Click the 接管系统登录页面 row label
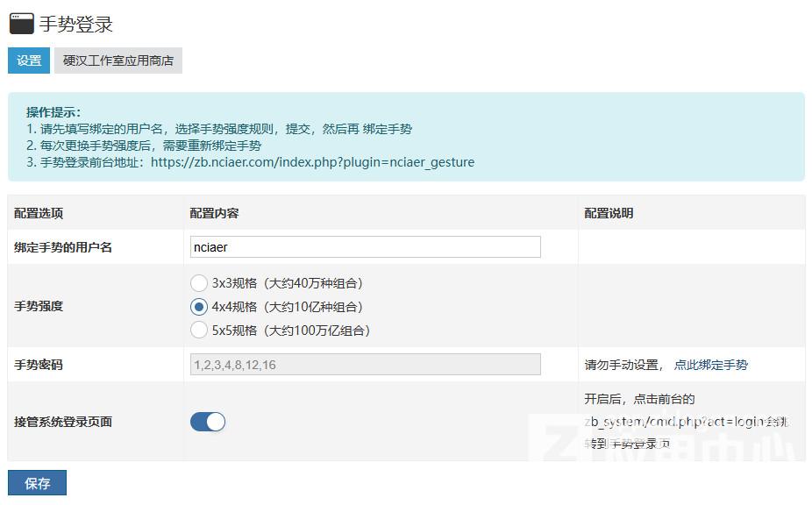Image resolution: width=812 pixels, height=505 pixels. pos(63,422)
